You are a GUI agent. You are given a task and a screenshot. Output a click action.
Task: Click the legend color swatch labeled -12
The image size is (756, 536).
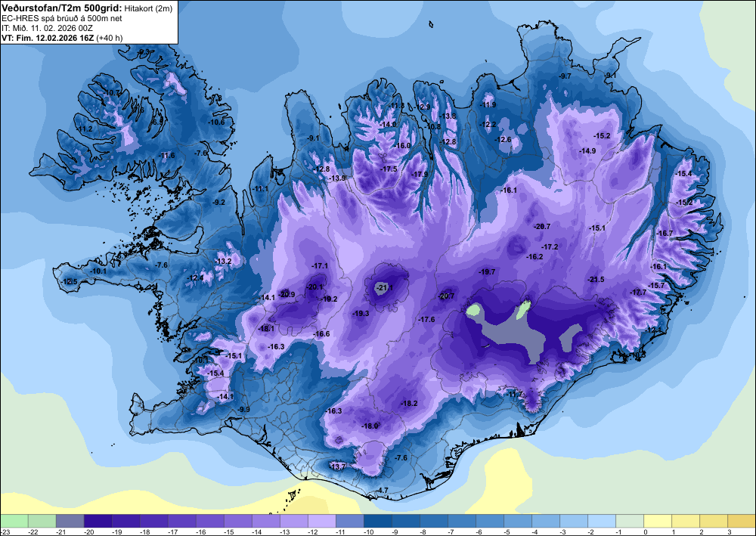click(322, 521)
